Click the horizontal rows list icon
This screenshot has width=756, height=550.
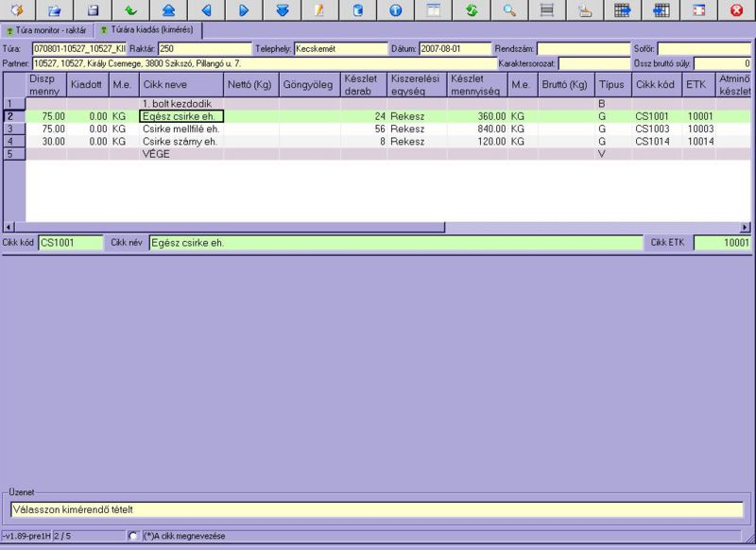tap(547, 10)
